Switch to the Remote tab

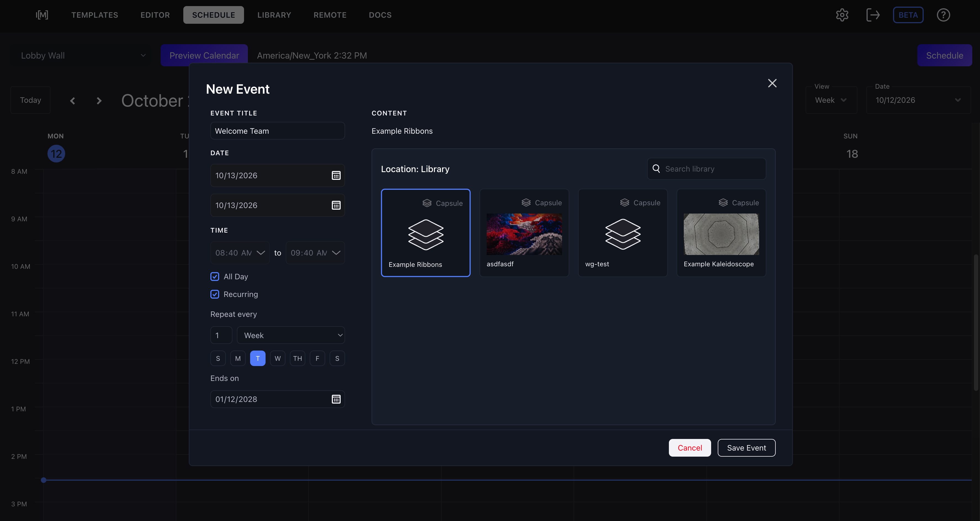coord(330,15)
